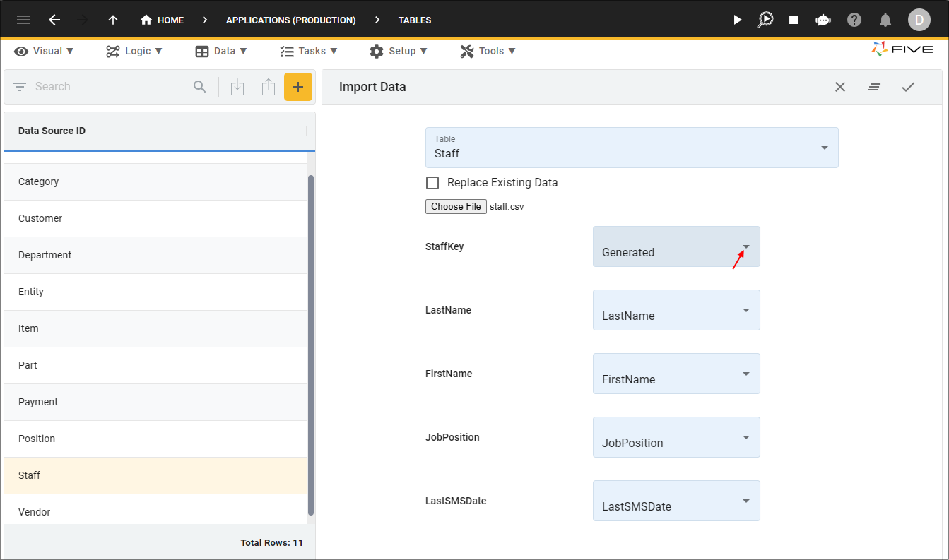Viewport: 949px width, 560px height.
Task: Click the Choose File button
Action: (456, 207)
